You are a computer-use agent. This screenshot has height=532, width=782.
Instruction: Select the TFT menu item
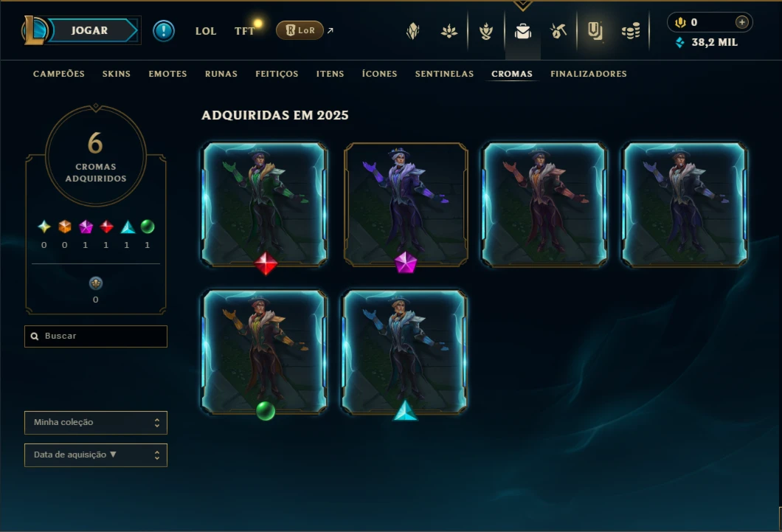(x=244, y=31)
